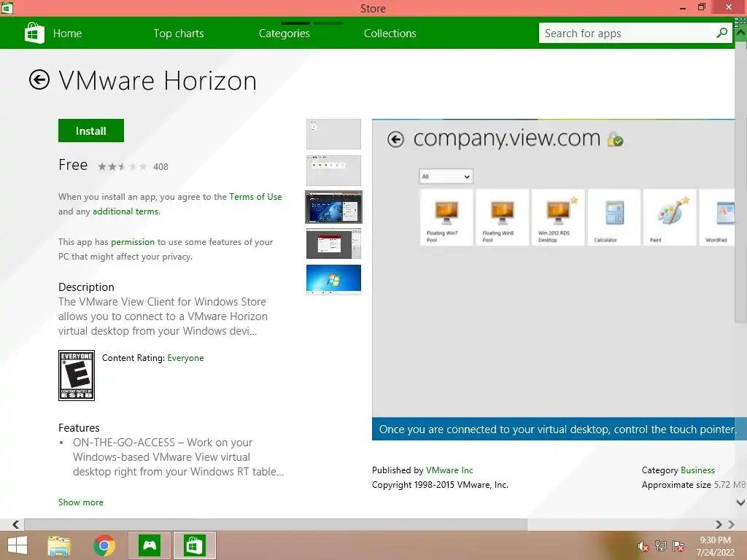The height and width of the screenshot is (560, 747).
Task: Launch Chrome from the taskbar
Action: [x=104, y=545]
